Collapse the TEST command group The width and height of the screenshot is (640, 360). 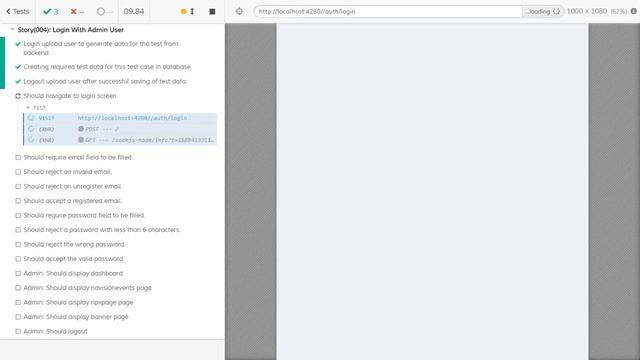coord(36,108)
